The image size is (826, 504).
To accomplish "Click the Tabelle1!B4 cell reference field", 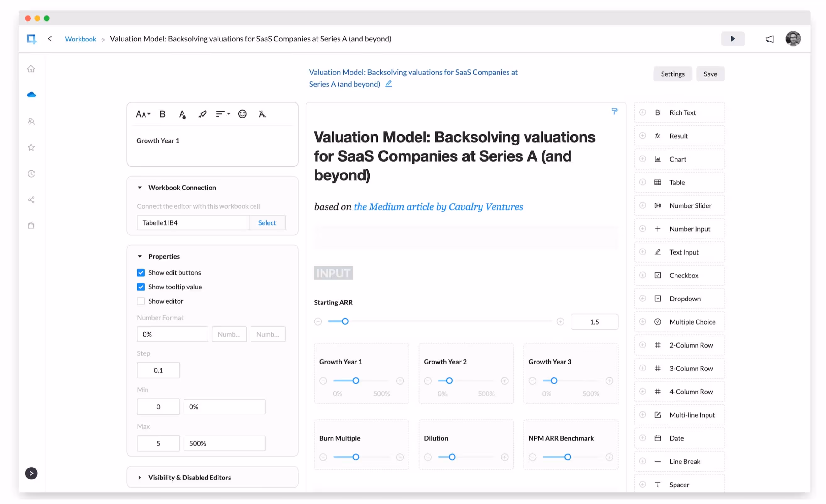I will tap(193, 223).
